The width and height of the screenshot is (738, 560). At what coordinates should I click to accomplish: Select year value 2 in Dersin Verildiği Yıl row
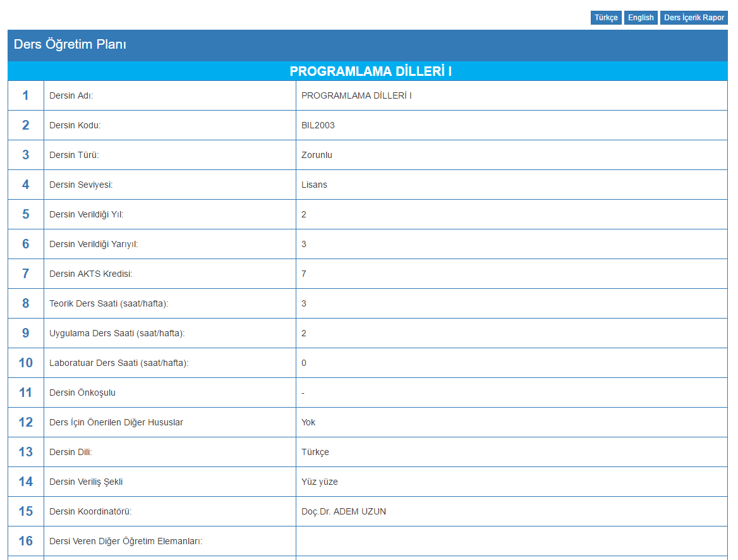click(x=303, y=214)
